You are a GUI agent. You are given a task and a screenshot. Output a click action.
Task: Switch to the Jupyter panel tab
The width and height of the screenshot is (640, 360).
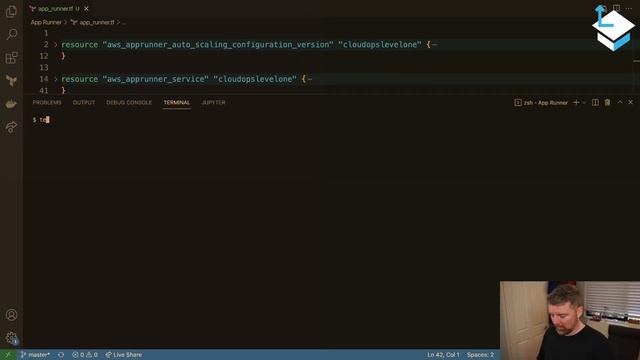[x=213, y=102]
